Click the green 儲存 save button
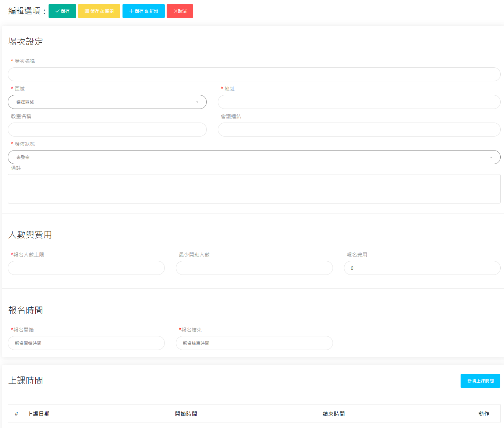Image resolution: width=504 pixels, height=428 pixels. [62, 11]
